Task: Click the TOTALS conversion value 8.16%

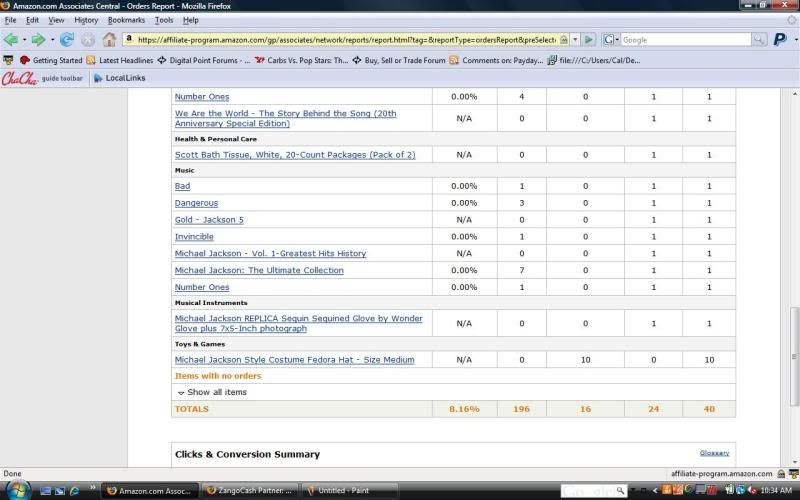Action: 464,409
